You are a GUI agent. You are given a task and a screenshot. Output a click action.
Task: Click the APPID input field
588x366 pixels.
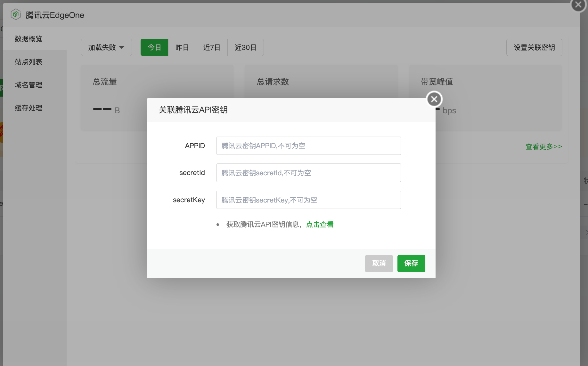308,146
